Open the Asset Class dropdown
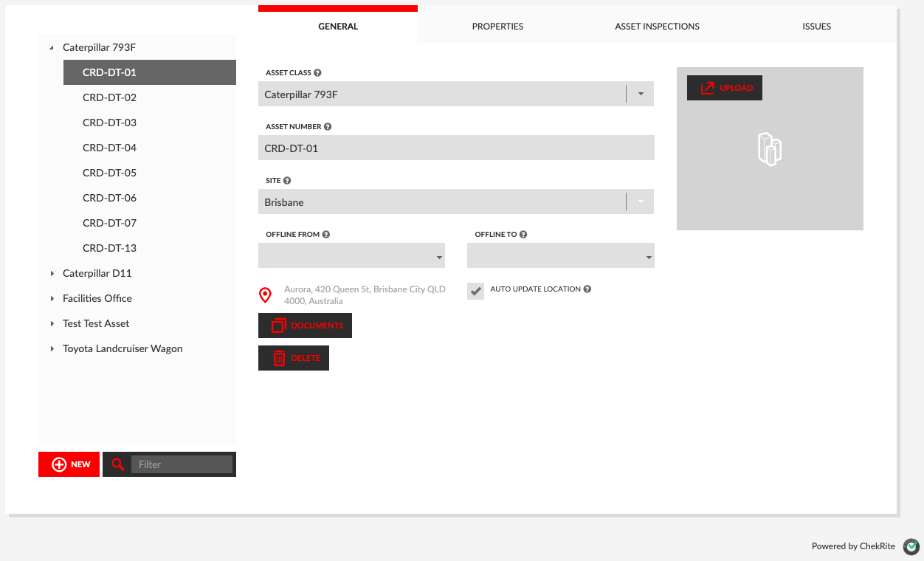 (x=640, y=94)
